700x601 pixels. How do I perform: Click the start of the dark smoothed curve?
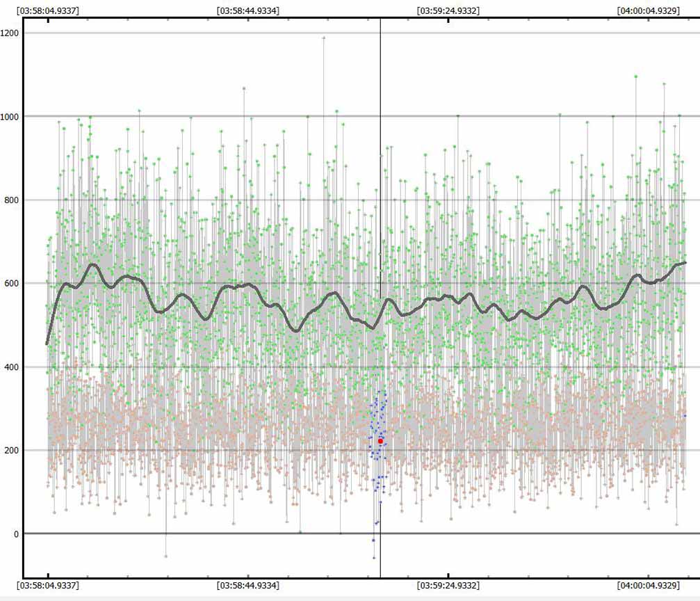tap(47, 343)
